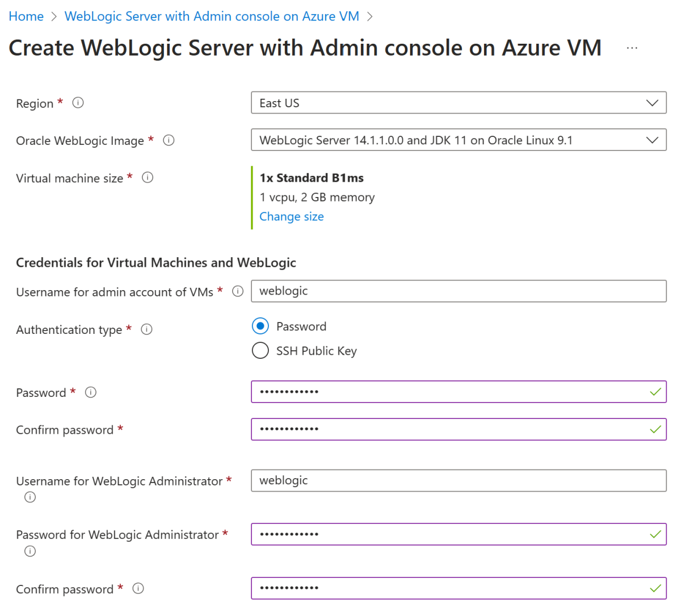
Task: Select the Password authentication option
Action: 260,326
